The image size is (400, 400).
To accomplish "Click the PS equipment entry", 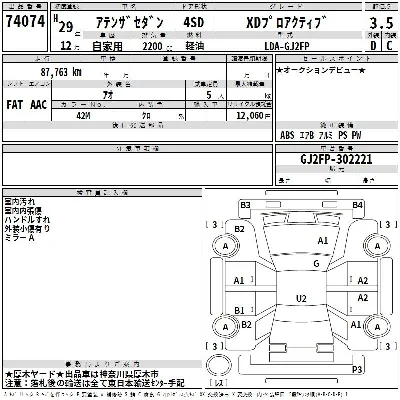I will point(342,135).
